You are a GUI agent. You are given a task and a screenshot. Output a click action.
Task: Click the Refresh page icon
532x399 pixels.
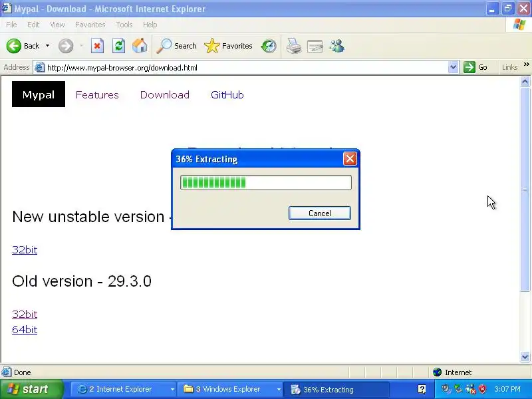pyautogui.click(x=118, y=46)
